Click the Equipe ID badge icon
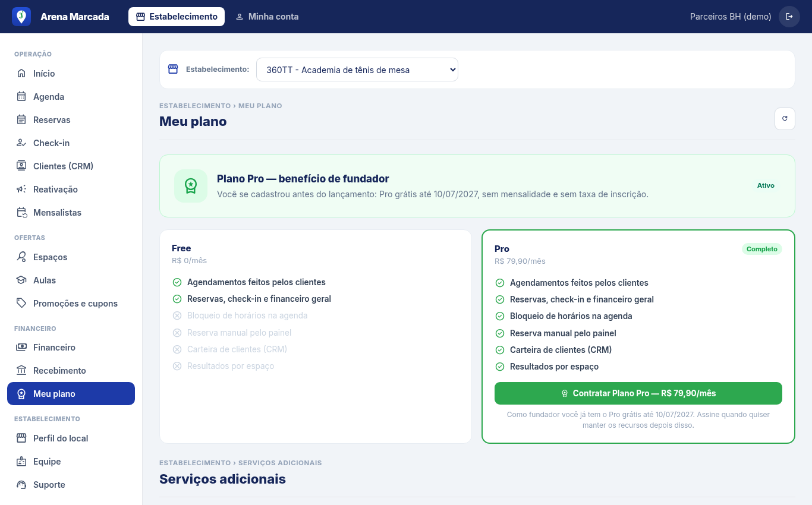Screen dimensions: 812x505 tap(21, 462)
